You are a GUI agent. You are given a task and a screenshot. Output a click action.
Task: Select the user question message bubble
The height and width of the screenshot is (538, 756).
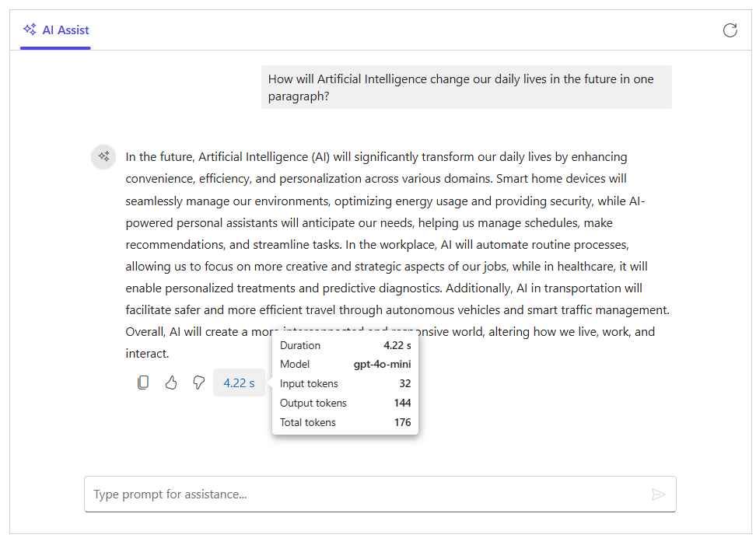pos(466,87)
